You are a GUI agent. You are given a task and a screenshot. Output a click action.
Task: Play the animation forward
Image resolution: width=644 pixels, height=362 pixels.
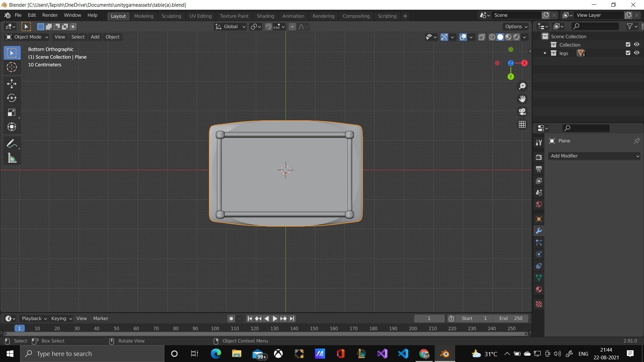click(275, 318)
